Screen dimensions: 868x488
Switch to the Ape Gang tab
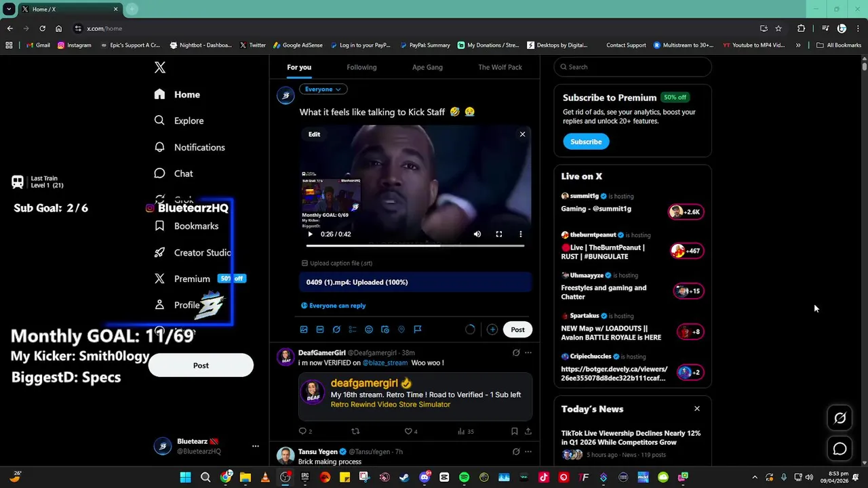point(427,67)
